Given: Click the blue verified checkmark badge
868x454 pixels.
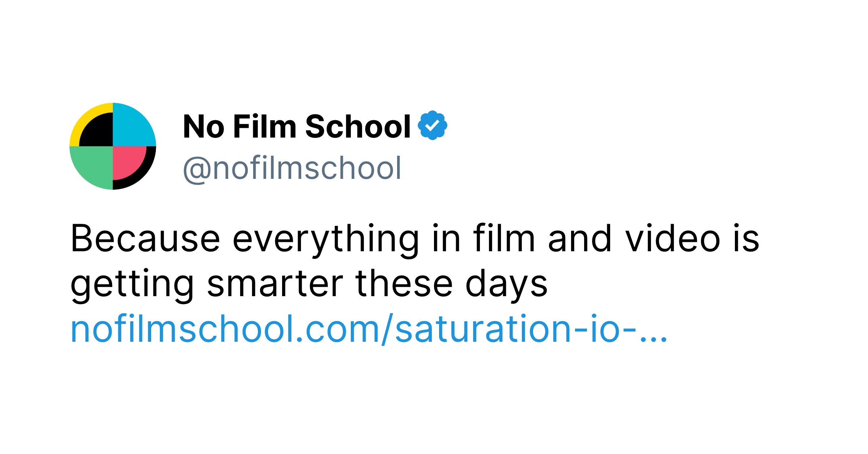Looking at the screenshot, I should [x=433, y=125].
